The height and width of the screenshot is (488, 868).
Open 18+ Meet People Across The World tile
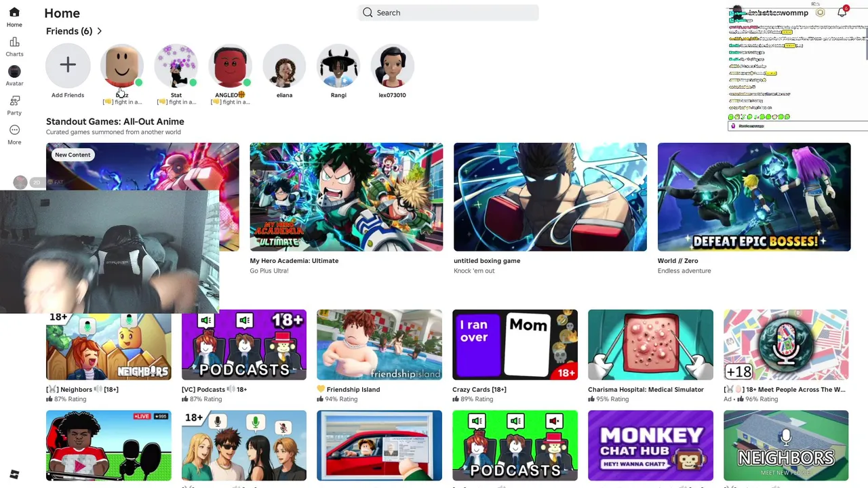tap(786, 344)
